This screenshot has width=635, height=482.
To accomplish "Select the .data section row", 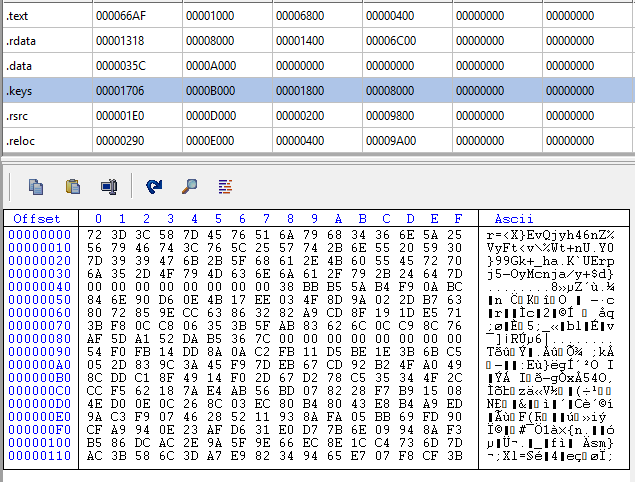I will click(x=45, y=66).
